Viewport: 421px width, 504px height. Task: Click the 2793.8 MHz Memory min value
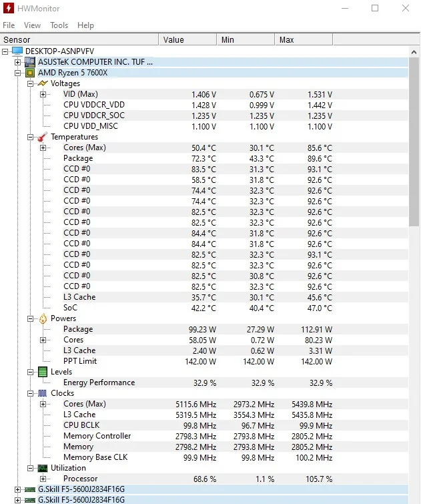pos(254,447)
